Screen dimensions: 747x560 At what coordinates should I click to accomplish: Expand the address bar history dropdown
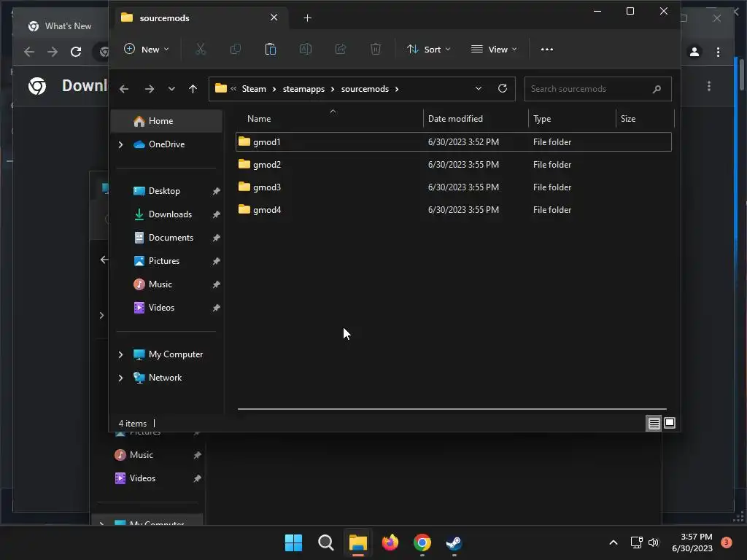pos(479,88)
